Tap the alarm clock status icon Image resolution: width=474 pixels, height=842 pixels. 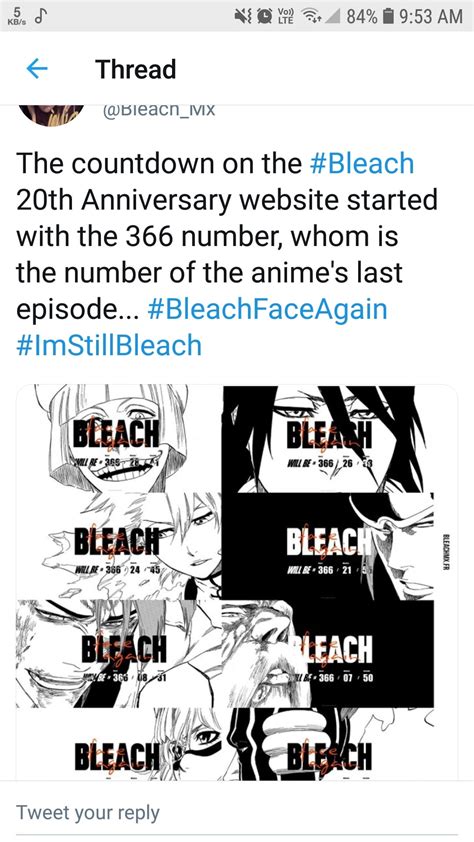pyautogui.click(x=265, y=17)
